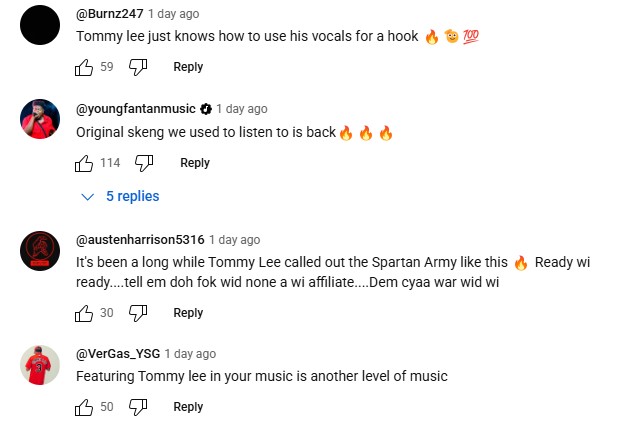Like the @austenharrison5316 comment

click(x=84, y=313)
